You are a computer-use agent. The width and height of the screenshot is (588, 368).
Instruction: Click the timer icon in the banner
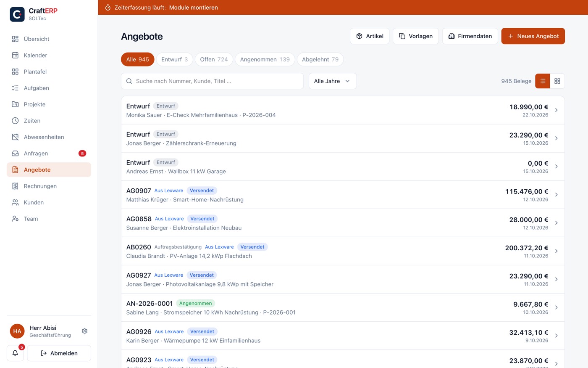108,8
